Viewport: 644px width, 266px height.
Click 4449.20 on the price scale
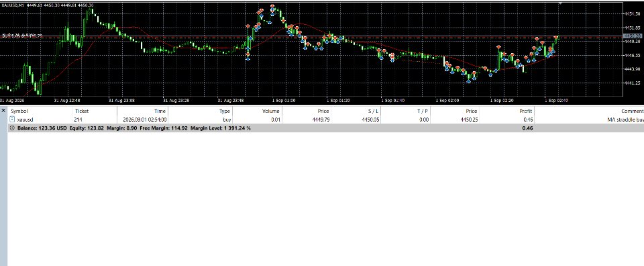(633, 41)
